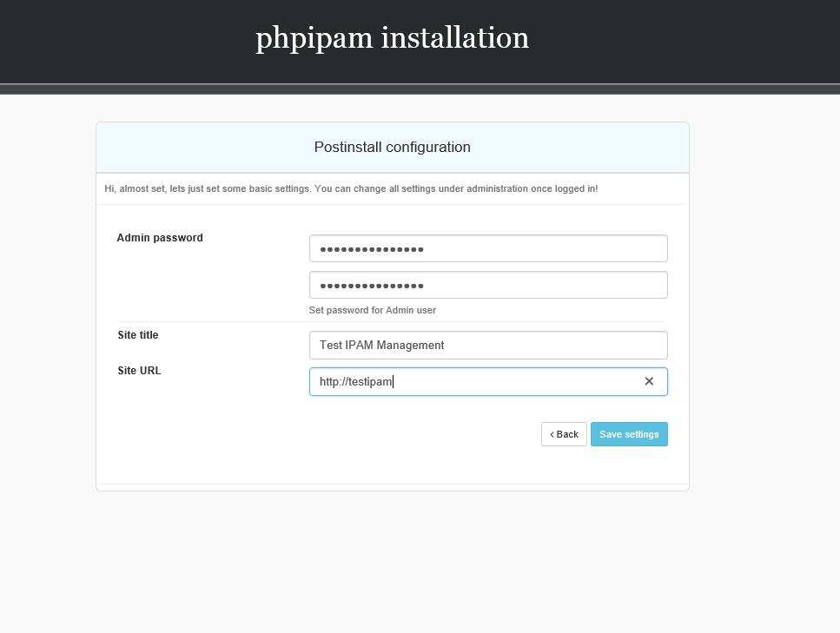The image size is (840, 633).
Task: Click the word "administration" in the intro text
Action: point(497,189)
